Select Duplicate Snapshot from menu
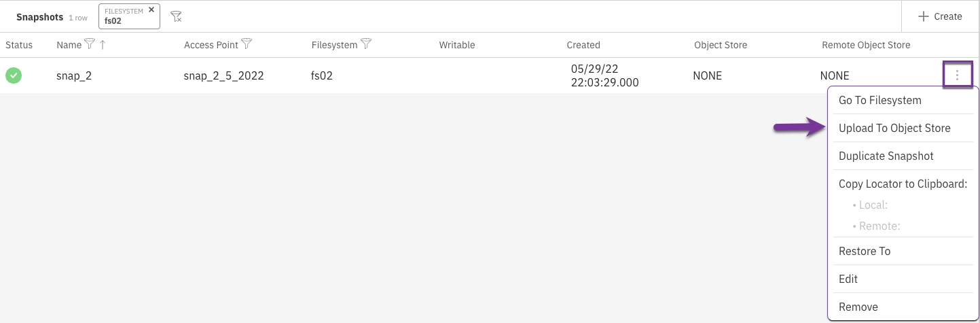The width and height of the screenshot is (980, 323). (886, 156)
